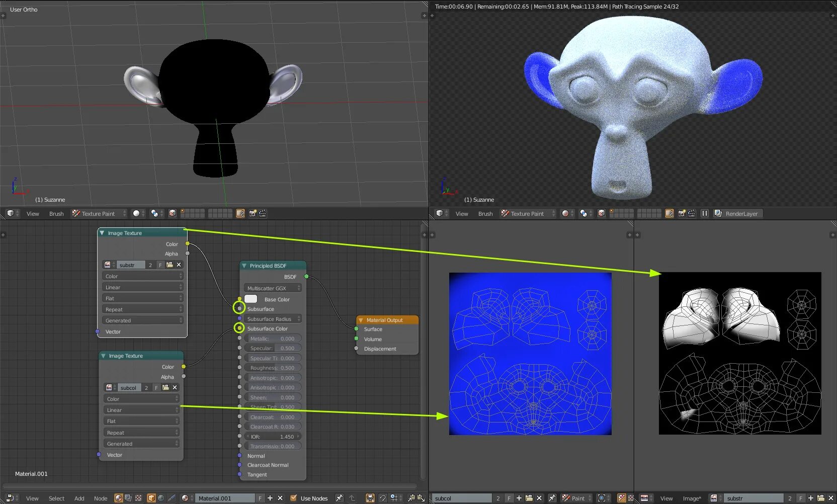Viewport: 837px width, 504px height.
Task: Open the left viewport's Brush menu
Action: click(x=56, y=214)
